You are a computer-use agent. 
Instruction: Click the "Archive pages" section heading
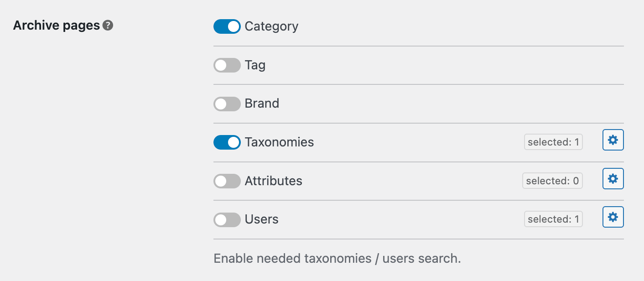[57, 26]
